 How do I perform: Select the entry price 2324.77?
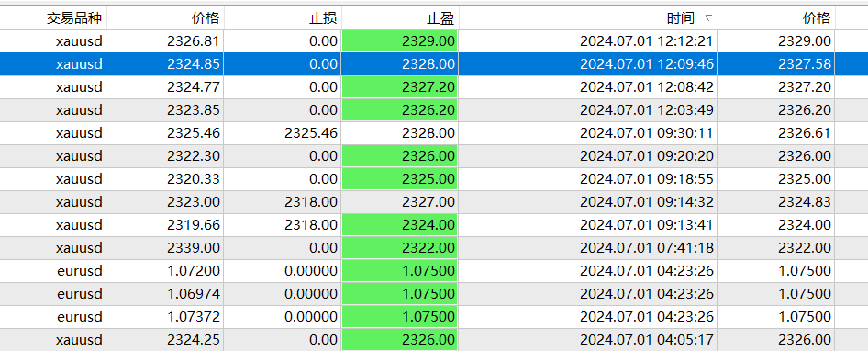pos(194,87)
